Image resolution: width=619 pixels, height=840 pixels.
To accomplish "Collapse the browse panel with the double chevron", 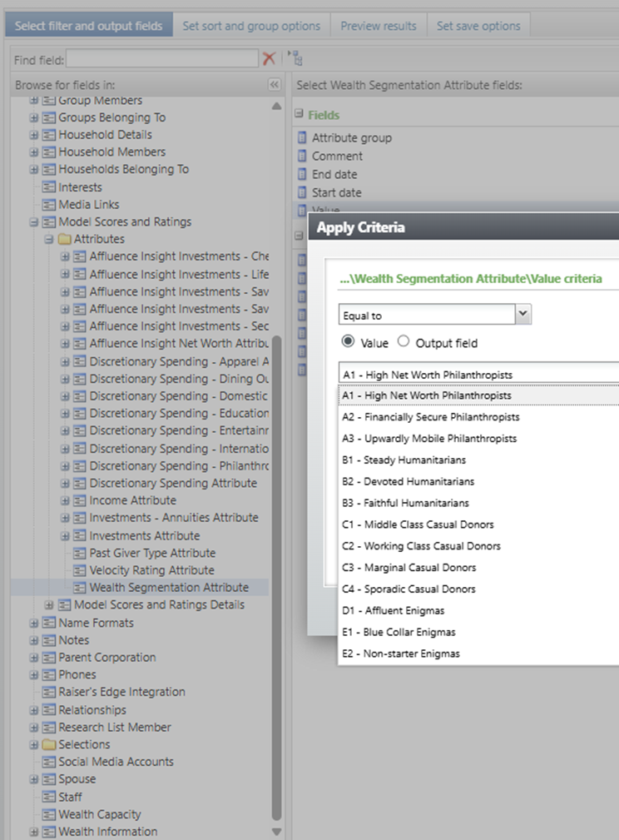I will 275,85.
